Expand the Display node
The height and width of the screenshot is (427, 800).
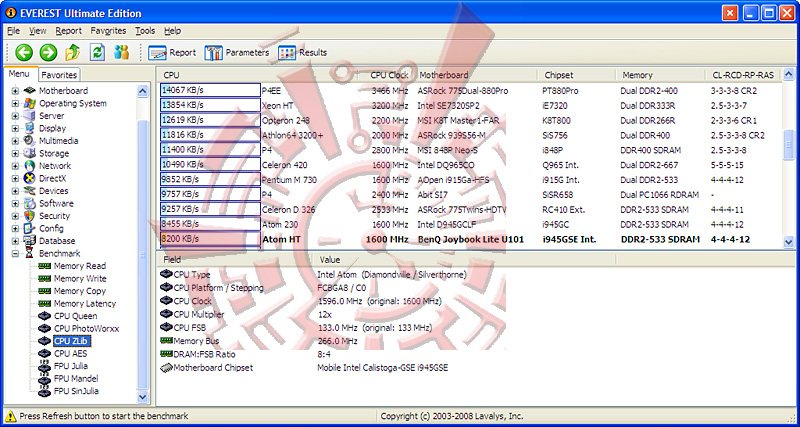click(x=15, y=129)
